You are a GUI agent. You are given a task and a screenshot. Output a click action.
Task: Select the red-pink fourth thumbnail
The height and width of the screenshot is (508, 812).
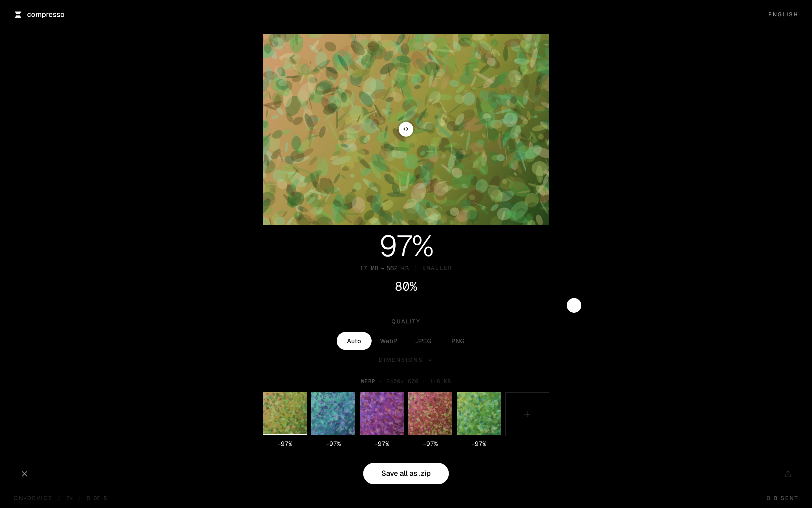[x=430, y=413]
